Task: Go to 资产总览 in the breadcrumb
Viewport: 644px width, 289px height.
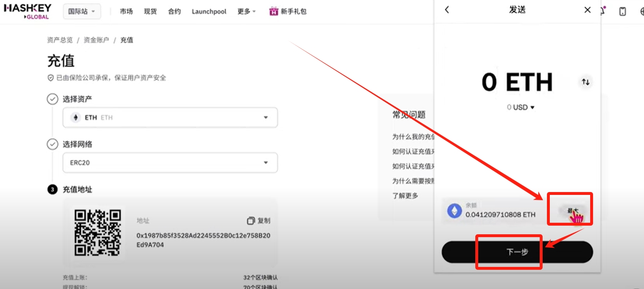Action: point(60,40)
